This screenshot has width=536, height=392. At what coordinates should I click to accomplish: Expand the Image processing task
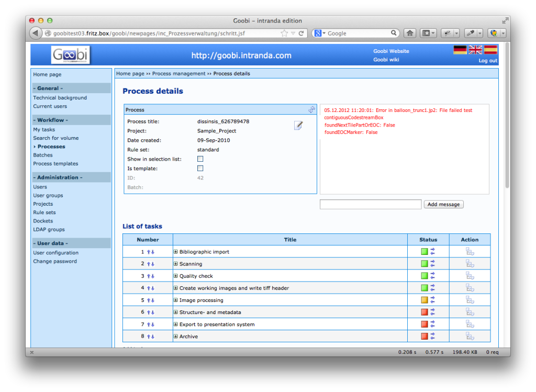coord(176,300)
